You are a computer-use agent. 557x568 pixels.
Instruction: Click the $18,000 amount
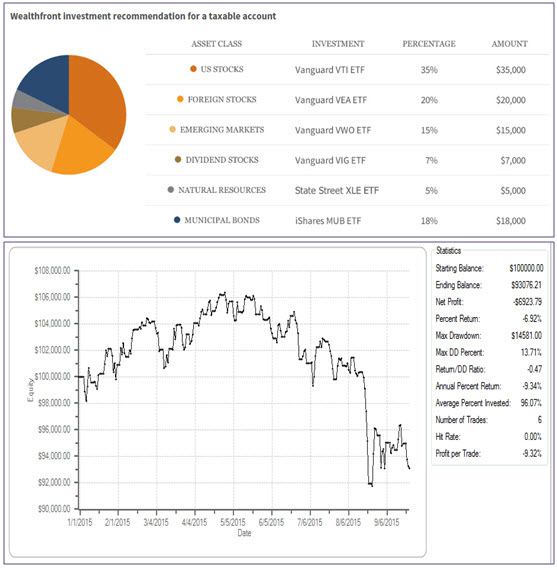coord(511,221)
